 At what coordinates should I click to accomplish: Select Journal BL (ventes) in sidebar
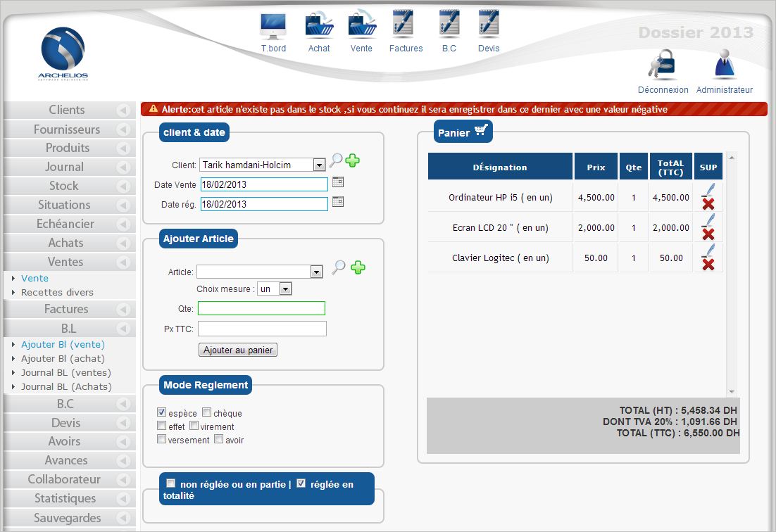point(66,372)
